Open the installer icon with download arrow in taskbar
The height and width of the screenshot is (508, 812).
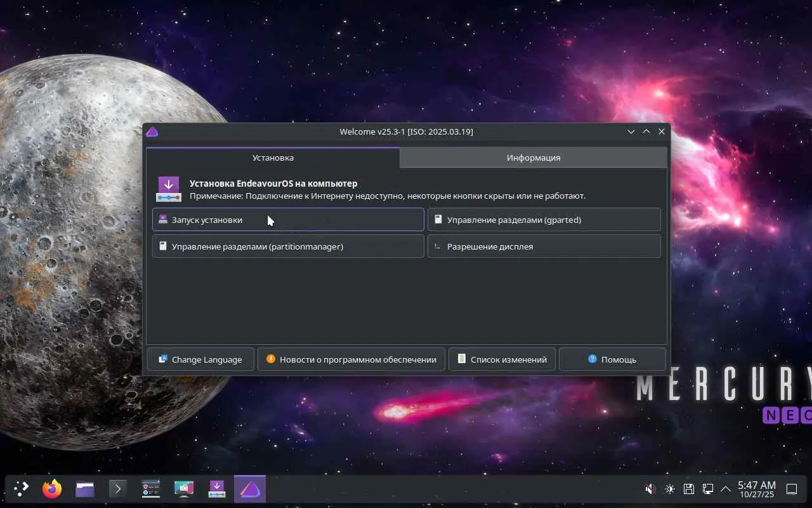point(217,488)
